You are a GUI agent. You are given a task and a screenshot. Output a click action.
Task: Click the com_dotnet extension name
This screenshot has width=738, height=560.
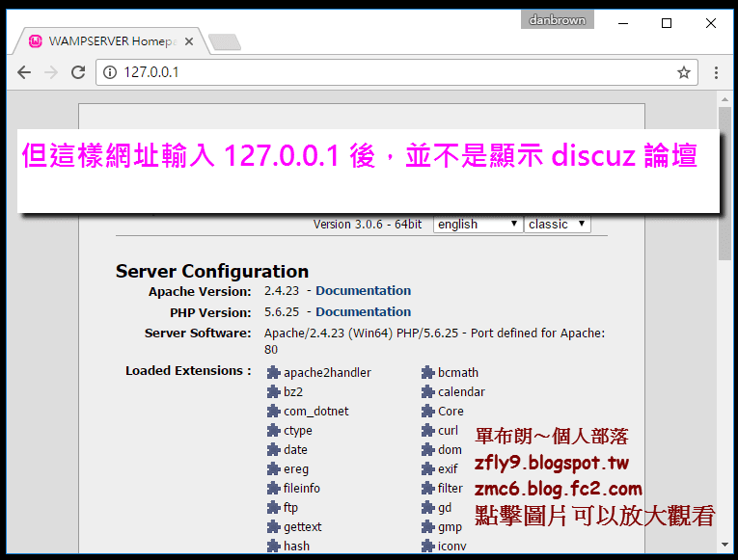pyautogui.click(x=316, y=412)
